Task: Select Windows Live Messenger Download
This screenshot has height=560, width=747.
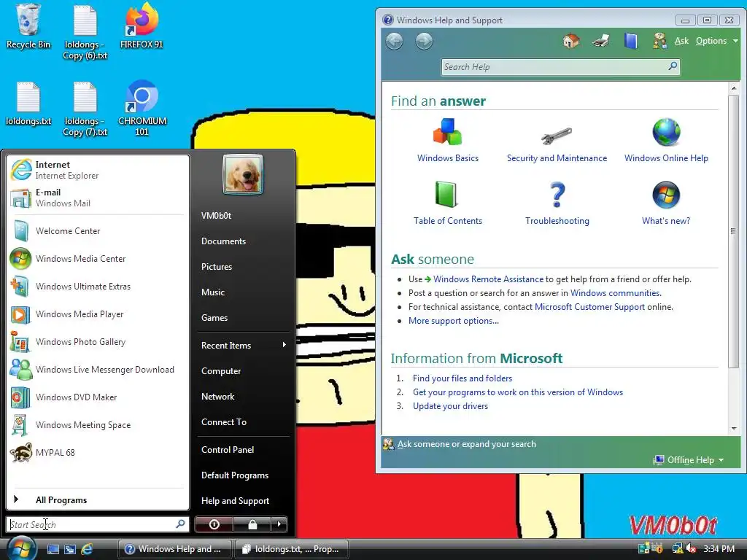Action: coord(97,370)
